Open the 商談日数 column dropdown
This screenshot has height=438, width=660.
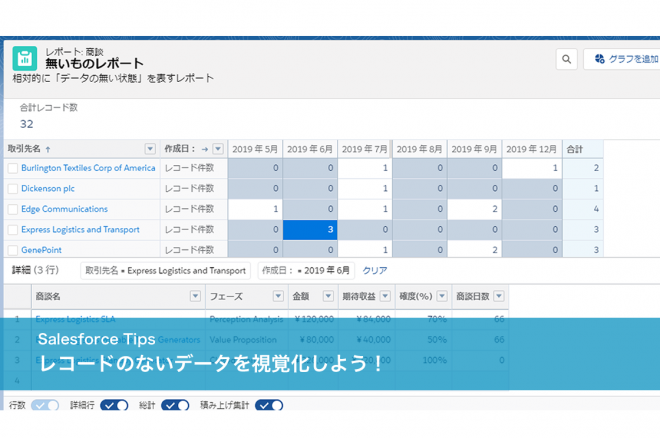[499, 296]
